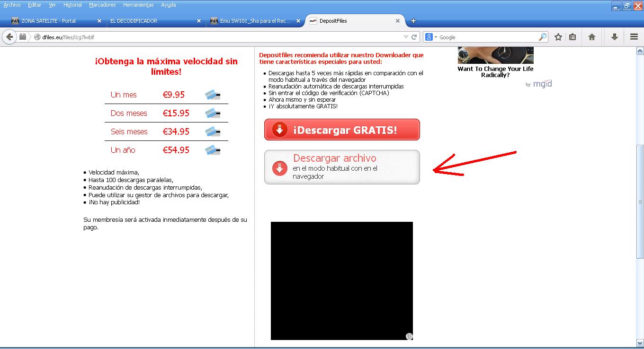Viewport: 644px width, 349px height.
Task: Click the credit card icon for Seis meses
Action: [x=213, y=131]
